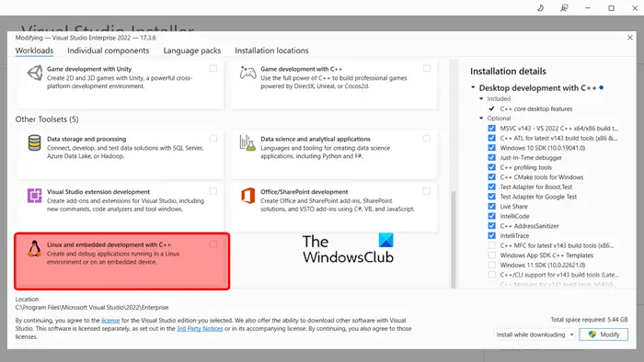This screenshot has height=362, width=644.
Task: Collapse Desktop development with C++ section
Action: [x=473, y=87]
